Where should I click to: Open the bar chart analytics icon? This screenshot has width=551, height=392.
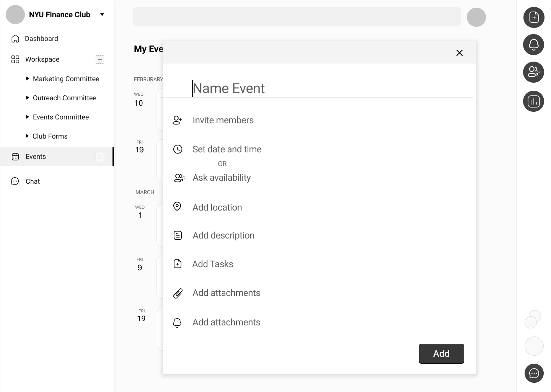pos(534,101)
